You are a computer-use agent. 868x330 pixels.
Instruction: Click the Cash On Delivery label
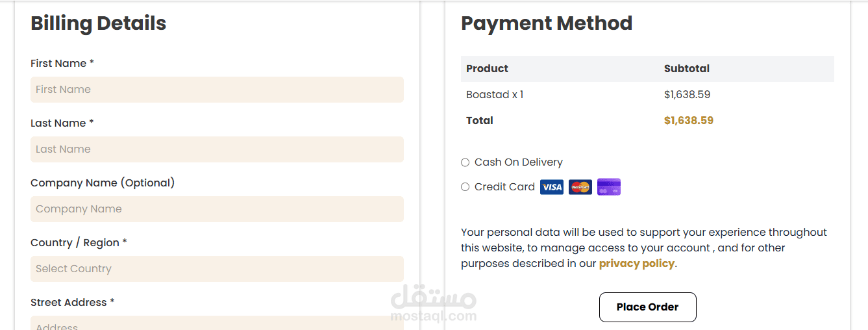519,162
